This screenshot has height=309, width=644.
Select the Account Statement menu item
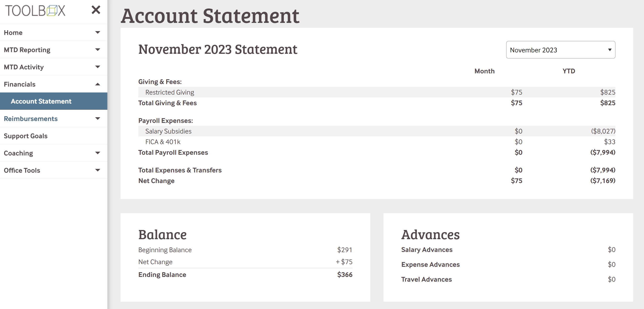tap(41, 101)
